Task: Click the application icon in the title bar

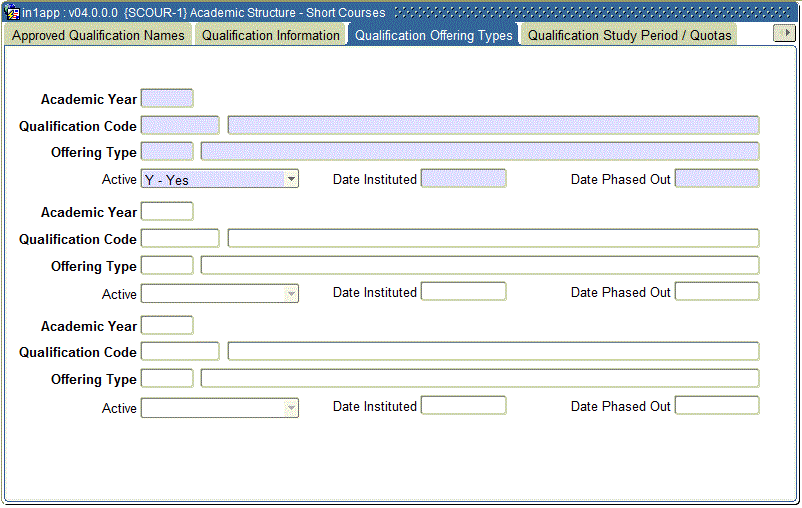Action: (11, 12)
